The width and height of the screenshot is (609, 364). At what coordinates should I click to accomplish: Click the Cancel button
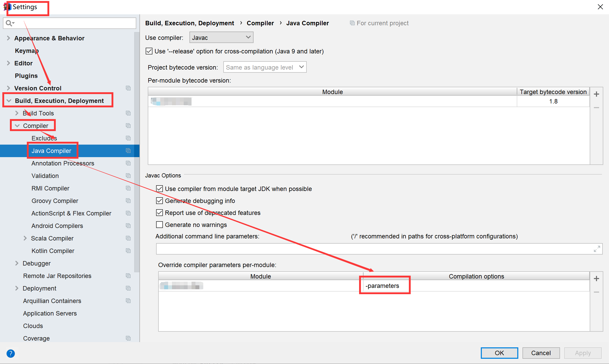tap(541, 353)
